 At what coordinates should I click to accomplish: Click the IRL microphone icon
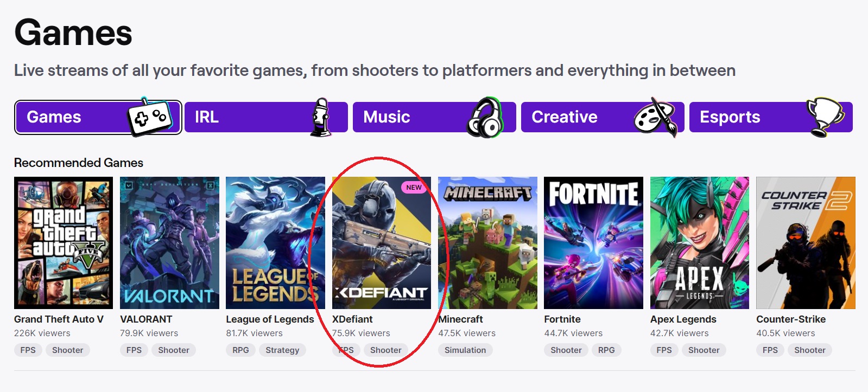click(x=321, y=117)
